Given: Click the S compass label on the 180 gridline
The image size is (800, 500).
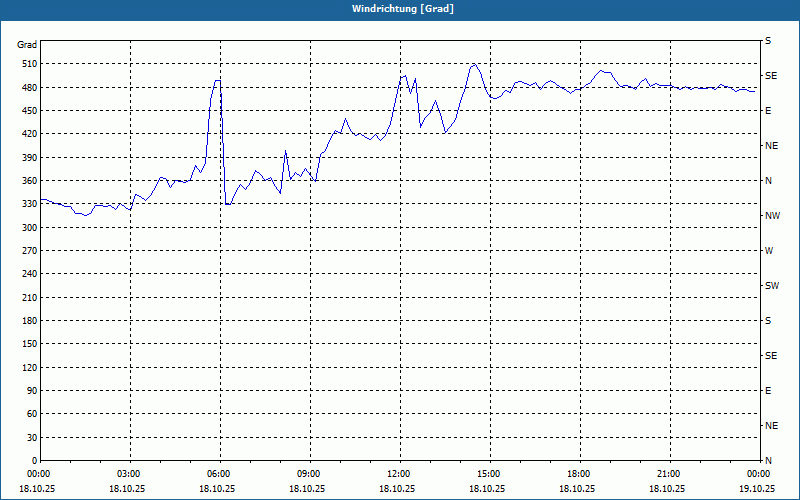Looking at the screenshot, I should tap(768, 321).
